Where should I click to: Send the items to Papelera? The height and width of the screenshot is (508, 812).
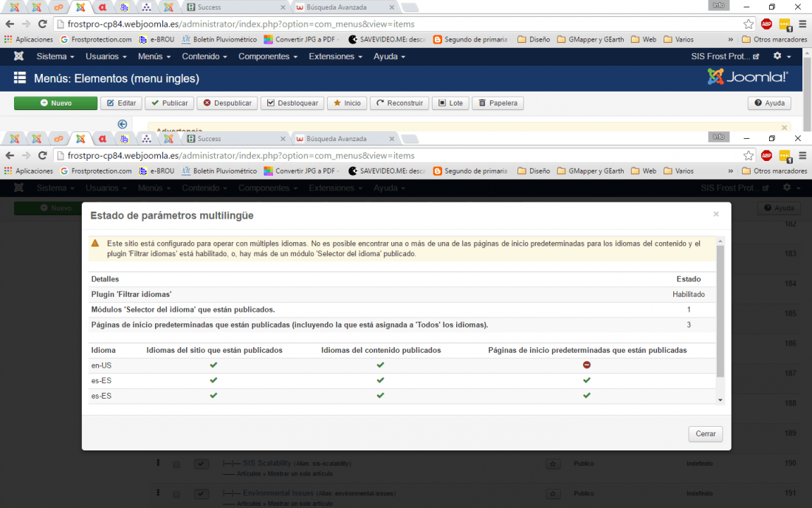tap(498, 103)
